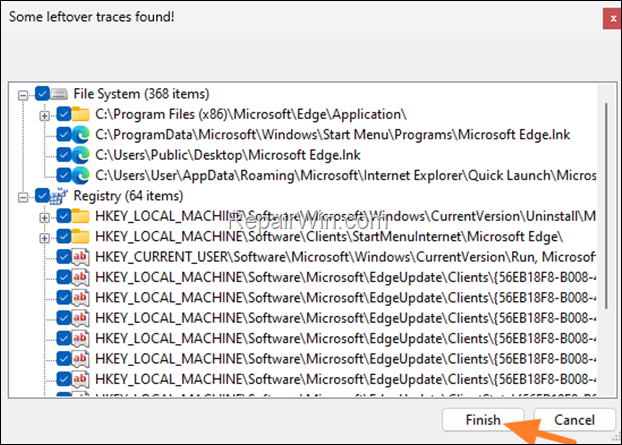
Task: Close the leftover traces dialog
Action: (x=609, y=18)
